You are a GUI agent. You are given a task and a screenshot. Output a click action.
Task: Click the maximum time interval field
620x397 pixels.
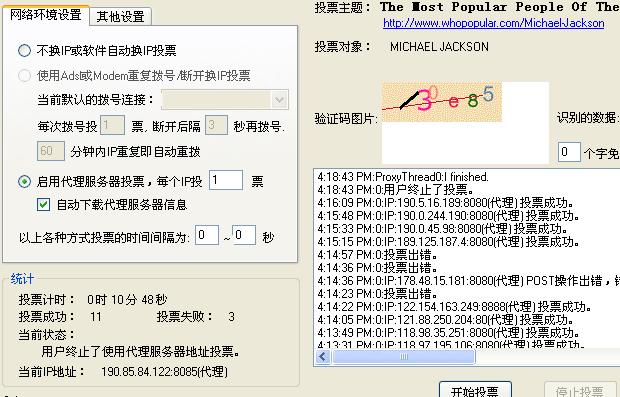(244, 235)
